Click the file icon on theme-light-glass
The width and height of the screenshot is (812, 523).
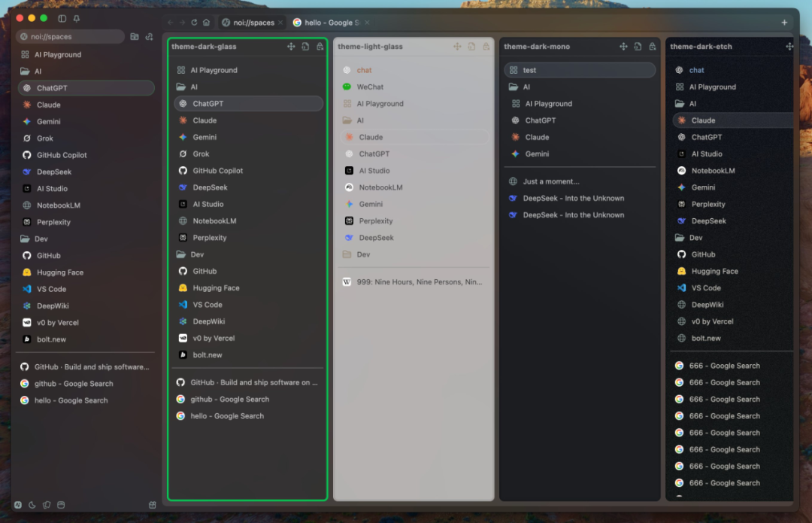(471, 46)
